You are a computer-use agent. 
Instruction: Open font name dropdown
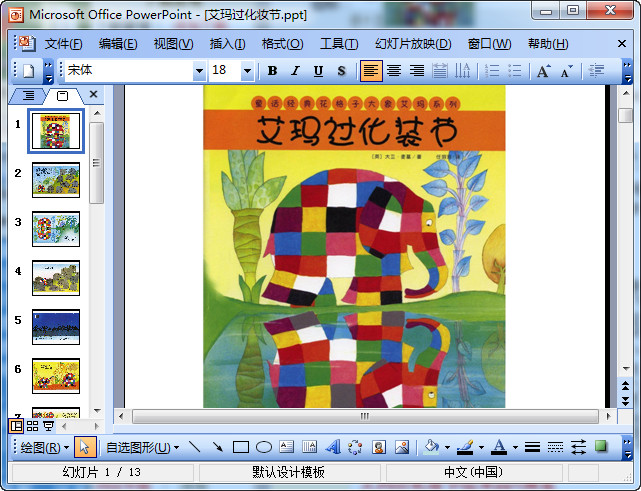(199, 71)
